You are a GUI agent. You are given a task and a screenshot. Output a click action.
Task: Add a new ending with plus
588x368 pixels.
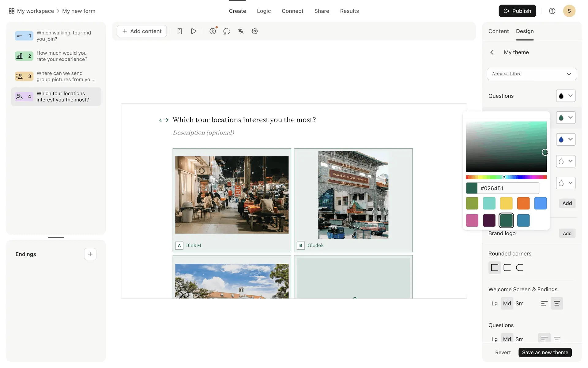(90, 254)
